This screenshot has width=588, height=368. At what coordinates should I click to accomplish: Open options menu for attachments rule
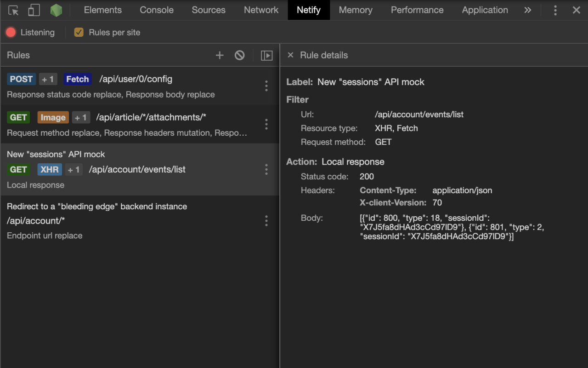(266, 124)
